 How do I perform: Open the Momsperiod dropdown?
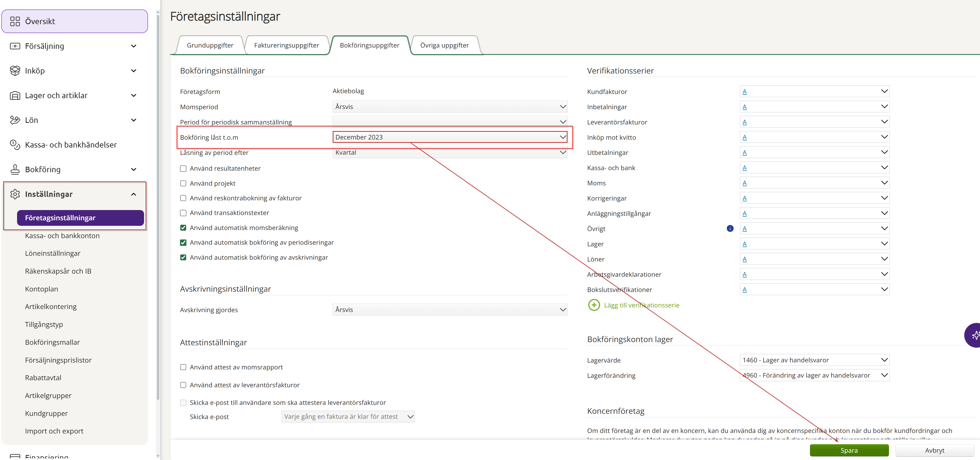(449, 107)
